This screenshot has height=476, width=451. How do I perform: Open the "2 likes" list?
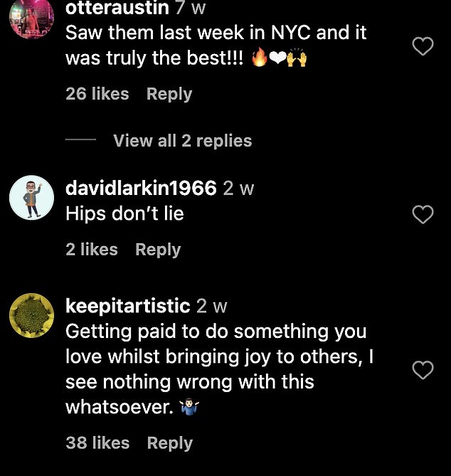pos(92,249)
